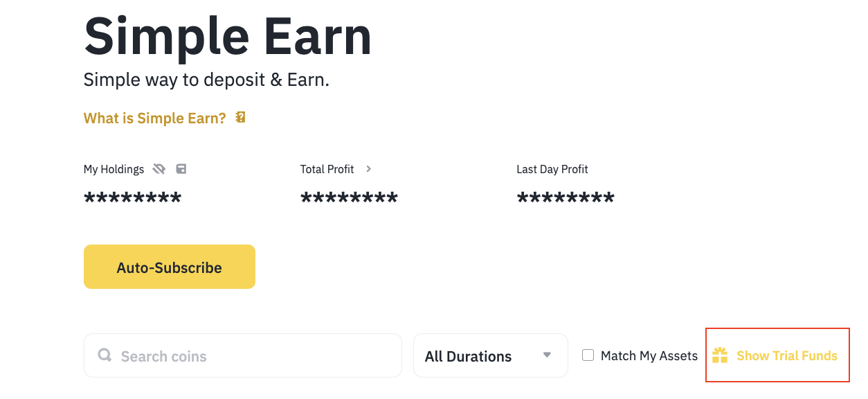Open the What is Simple Earn? link
The width and height of the screenshot is (868, 399).
pos(154,118)
